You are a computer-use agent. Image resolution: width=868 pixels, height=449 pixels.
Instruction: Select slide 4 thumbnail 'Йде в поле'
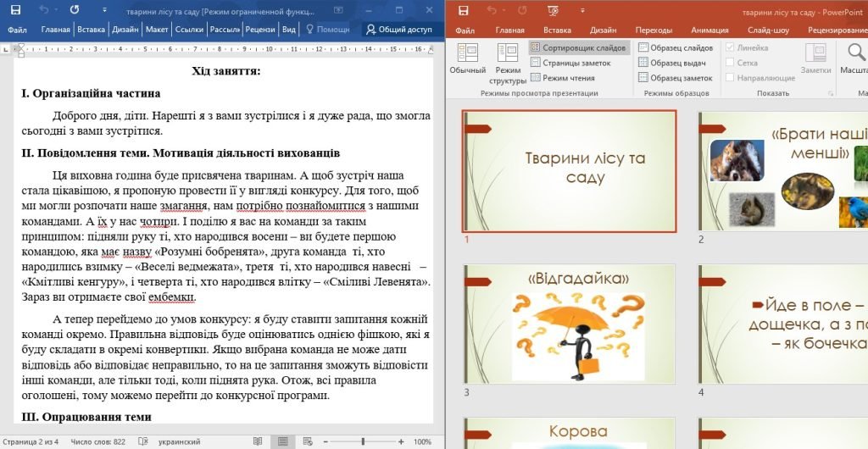(782, 324)
